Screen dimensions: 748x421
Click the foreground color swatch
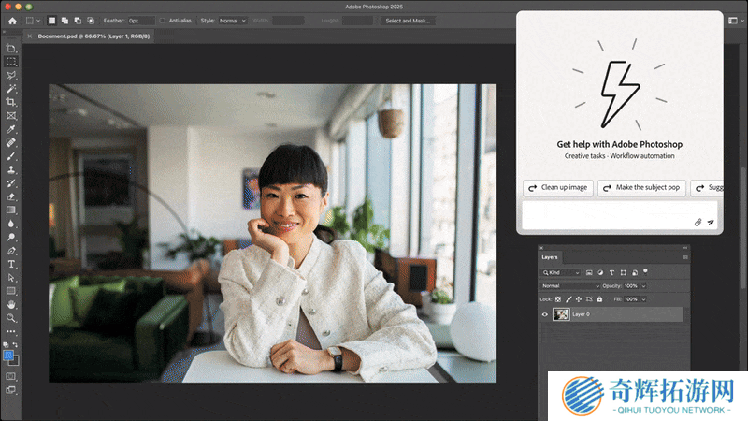[x=9, y=355]
